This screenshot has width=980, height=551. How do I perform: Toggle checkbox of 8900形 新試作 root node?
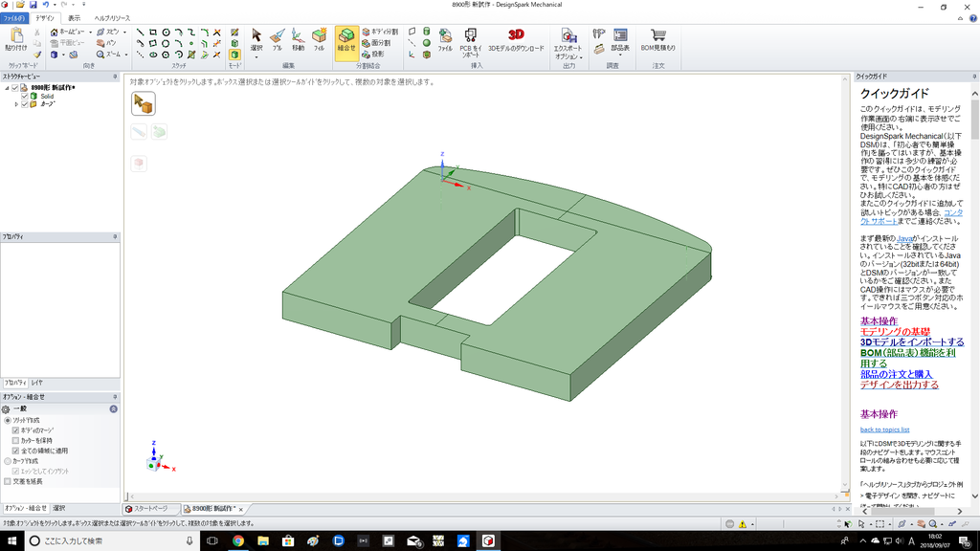click(15, 87)
